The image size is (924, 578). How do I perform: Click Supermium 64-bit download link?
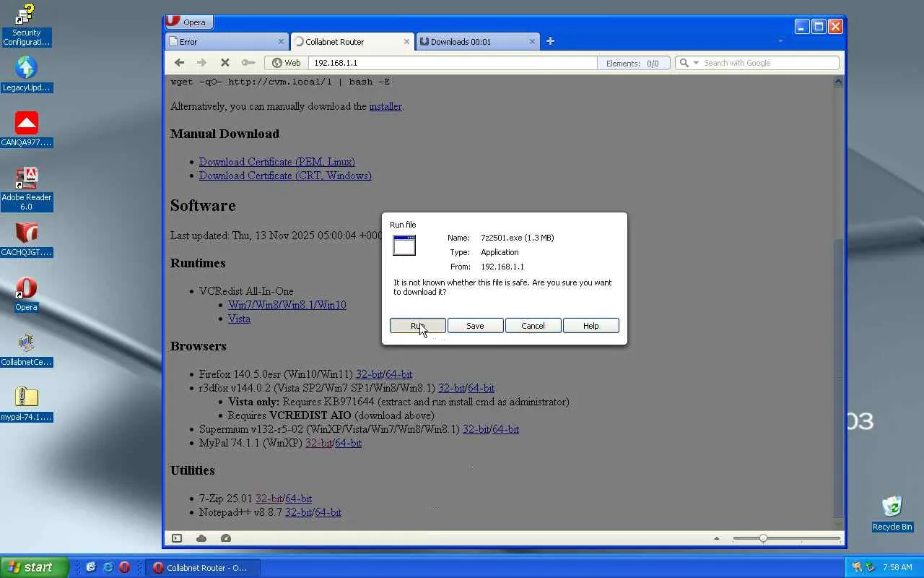point(505,429)
